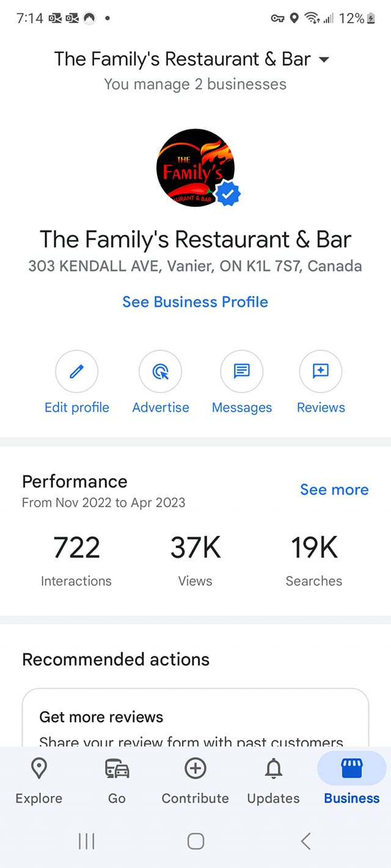Image resolution: width=391 pixels, height=868 pixels.
Task: Open the Messages chat icon
Action: tap(242, 371)
